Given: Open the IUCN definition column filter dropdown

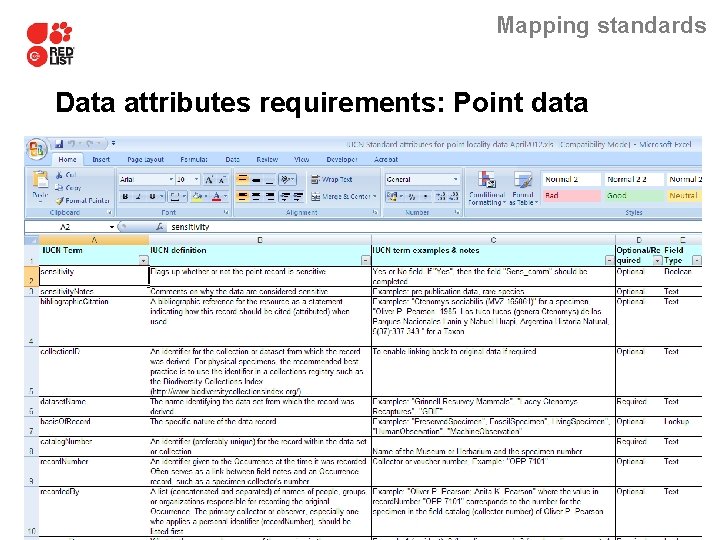Looking at the screenshot, I should 365,260.
